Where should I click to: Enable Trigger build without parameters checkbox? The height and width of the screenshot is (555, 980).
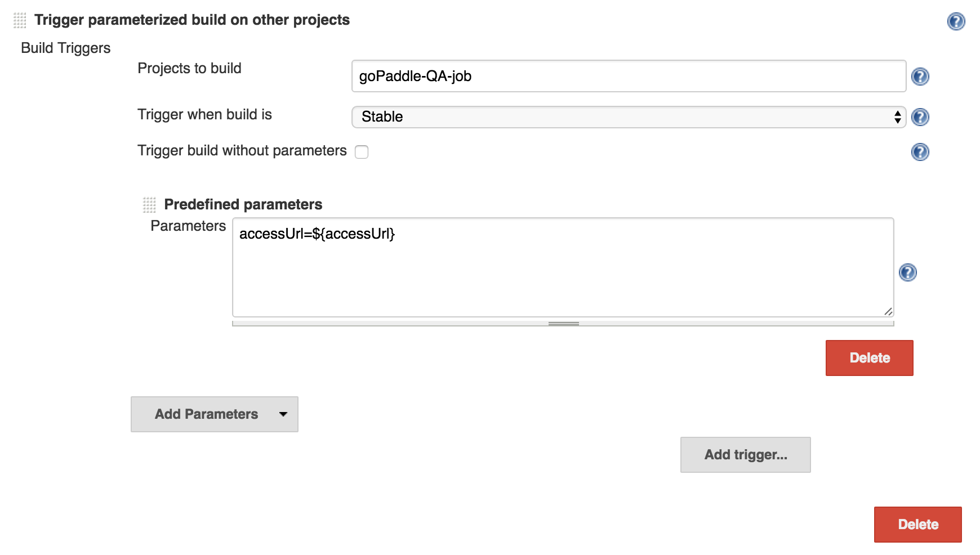click(x=362, y=152)
